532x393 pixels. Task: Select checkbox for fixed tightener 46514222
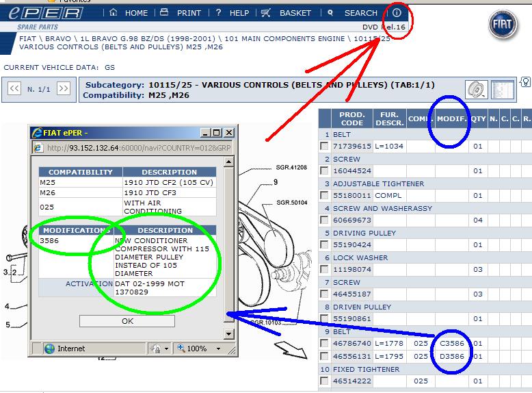[x=324, y=381]
